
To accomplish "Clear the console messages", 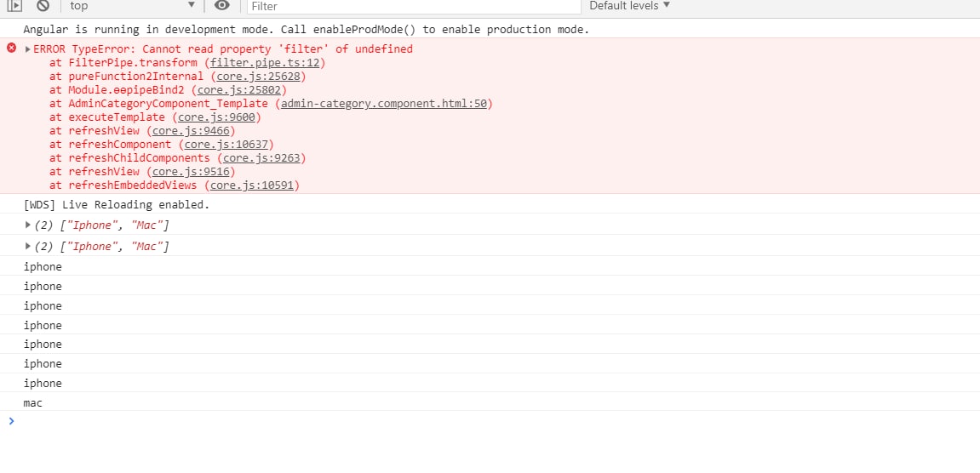I will pos(43,5).
